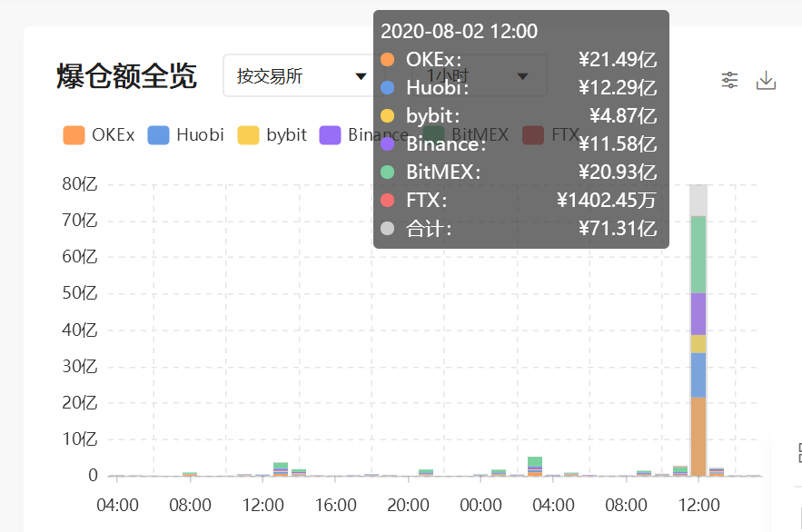Click the green BitMEX segment of tall bar
This screenshot has height=532, width=802.
pos(698,254)
